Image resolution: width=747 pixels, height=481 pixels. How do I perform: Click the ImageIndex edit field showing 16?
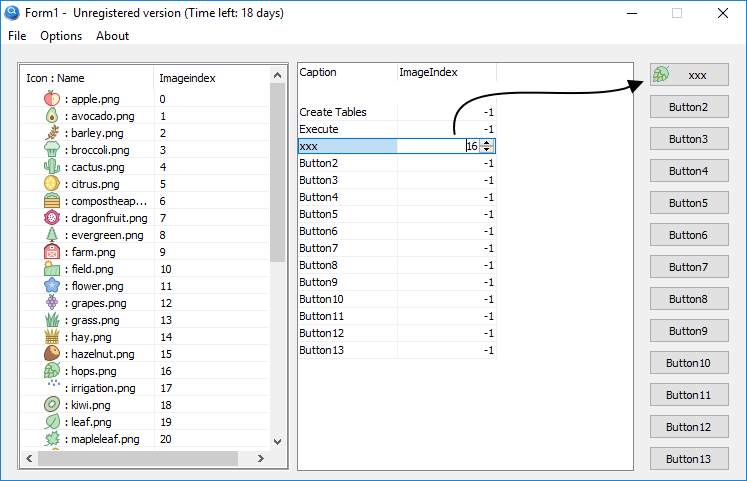tap(438, 146)
